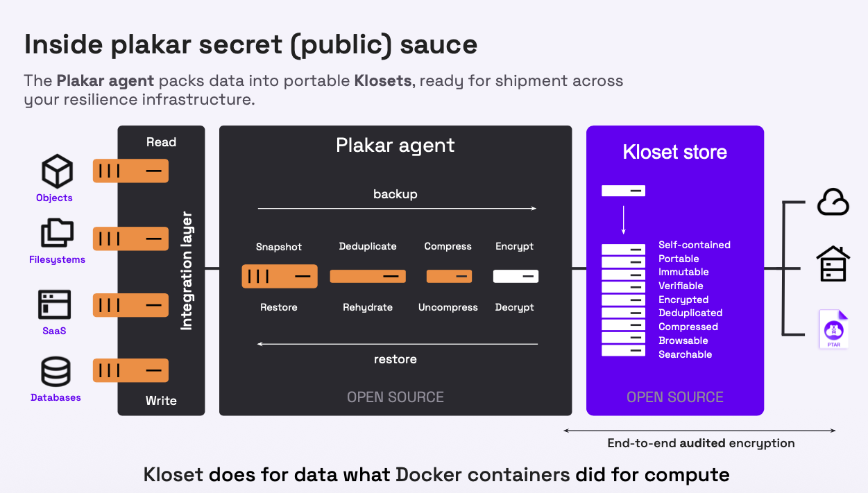Viewport: 868px width, 493px height.
Task: Click the Plakar agent heading
Action: pos(395,146)
